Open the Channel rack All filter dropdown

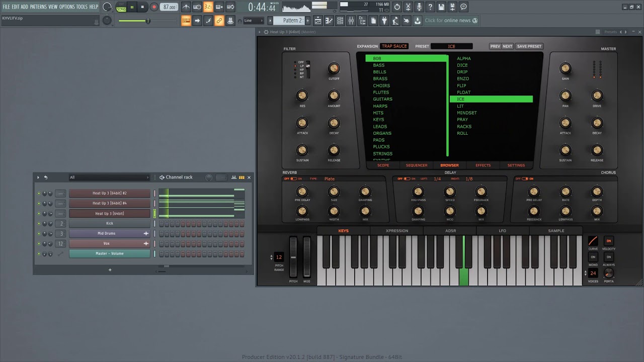coord(109,177)
